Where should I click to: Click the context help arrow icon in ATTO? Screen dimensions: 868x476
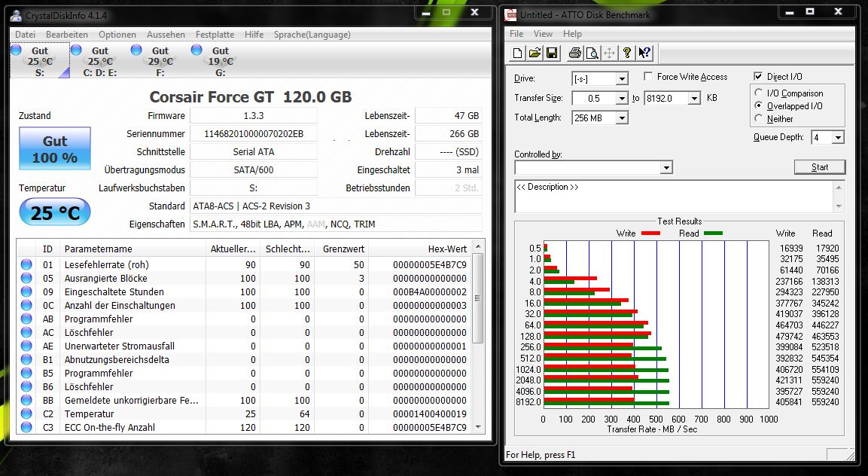644,53
